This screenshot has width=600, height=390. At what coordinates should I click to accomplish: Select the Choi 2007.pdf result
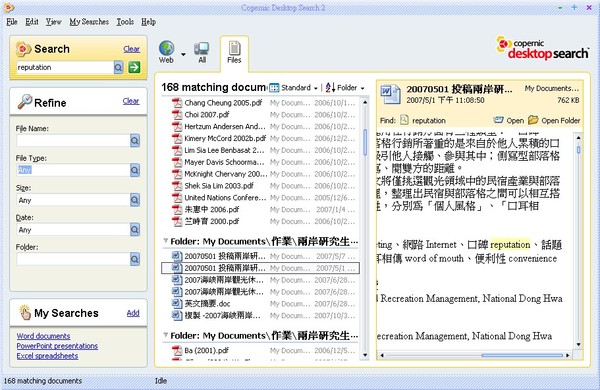point(260,114)
